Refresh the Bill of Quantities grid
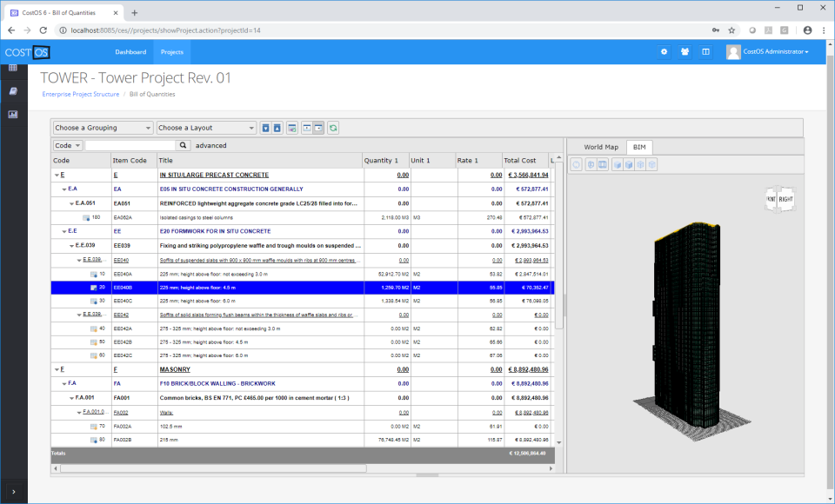The height and width of the screenshot is (504, 835). tap(333, 128)
